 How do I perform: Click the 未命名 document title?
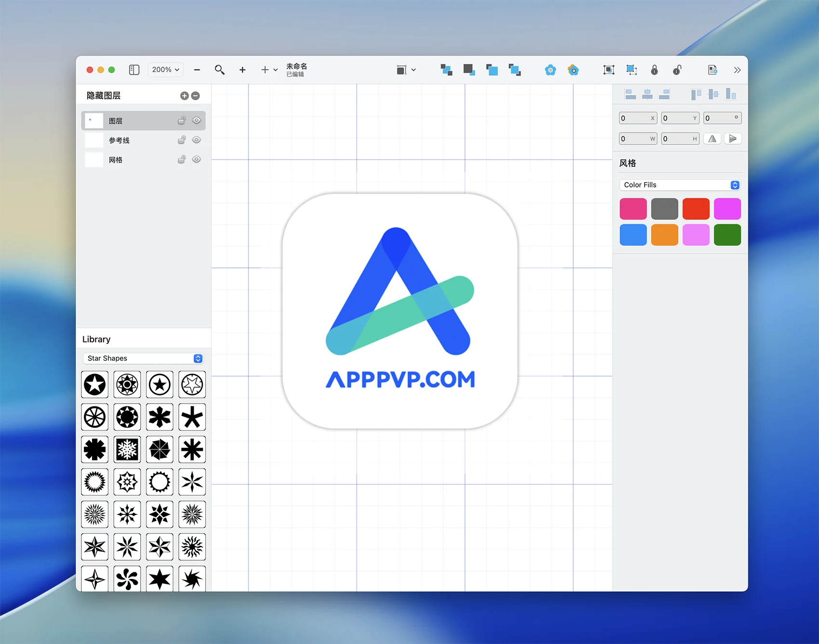pos(297,66)
